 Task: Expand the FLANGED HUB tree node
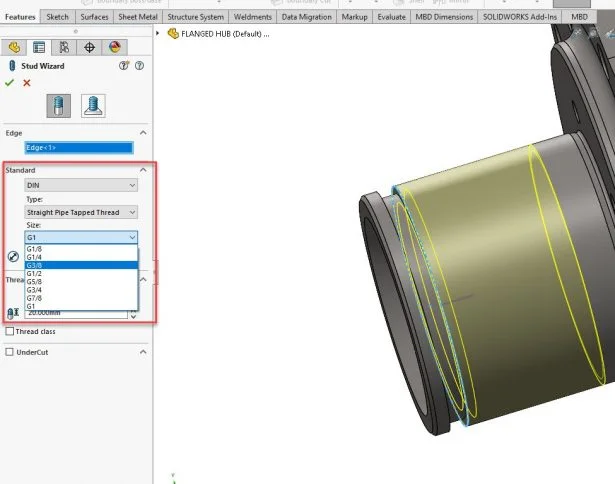(x=160, y=33)
